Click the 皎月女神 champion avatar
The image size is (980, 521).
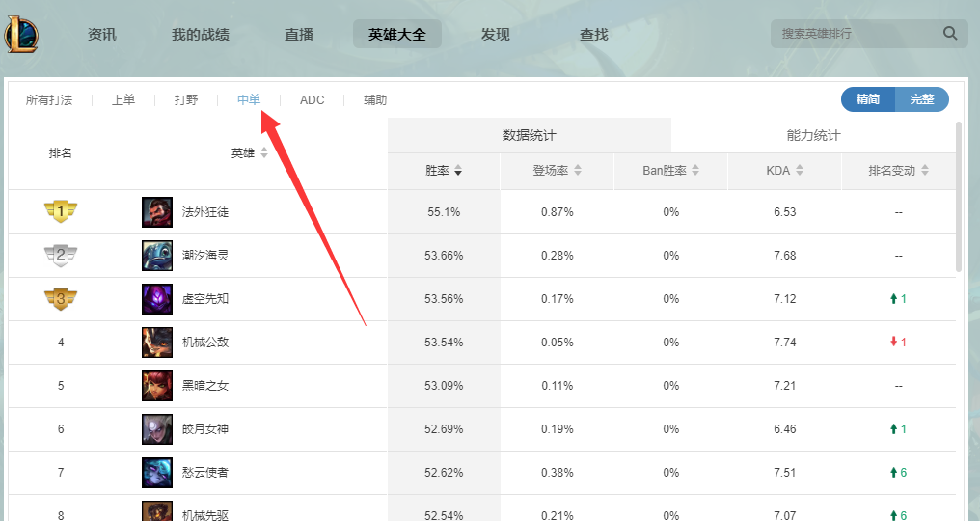coord(157,429)
